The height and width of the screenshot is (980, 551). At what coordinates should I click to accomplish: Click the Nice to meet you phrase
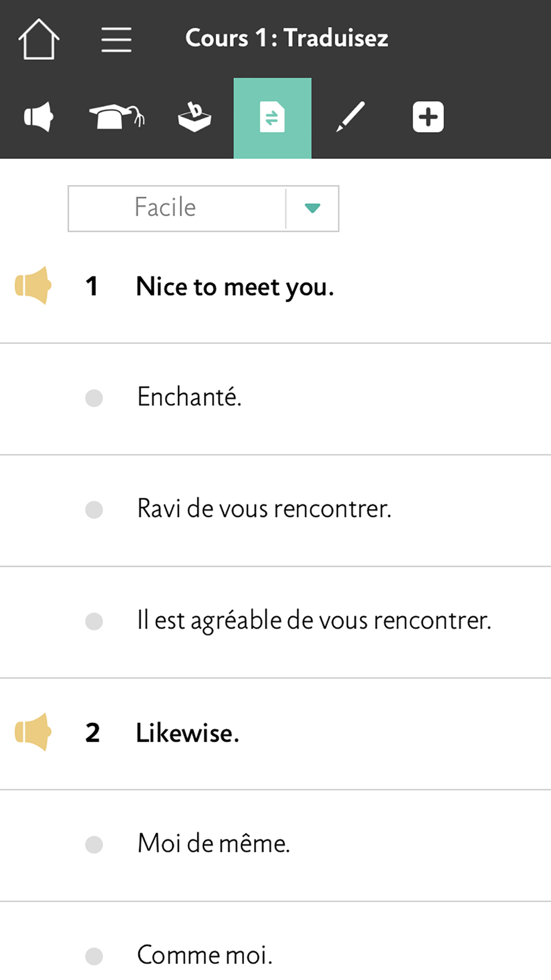coord(235,287)
